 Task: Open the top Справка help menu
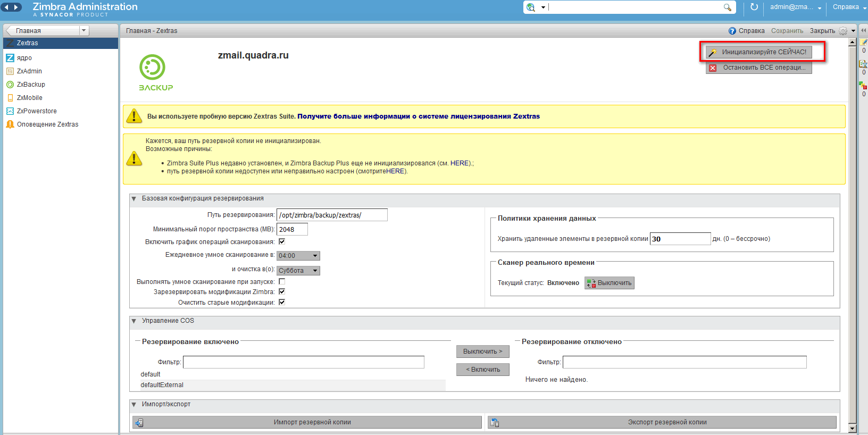click(849, 7)
